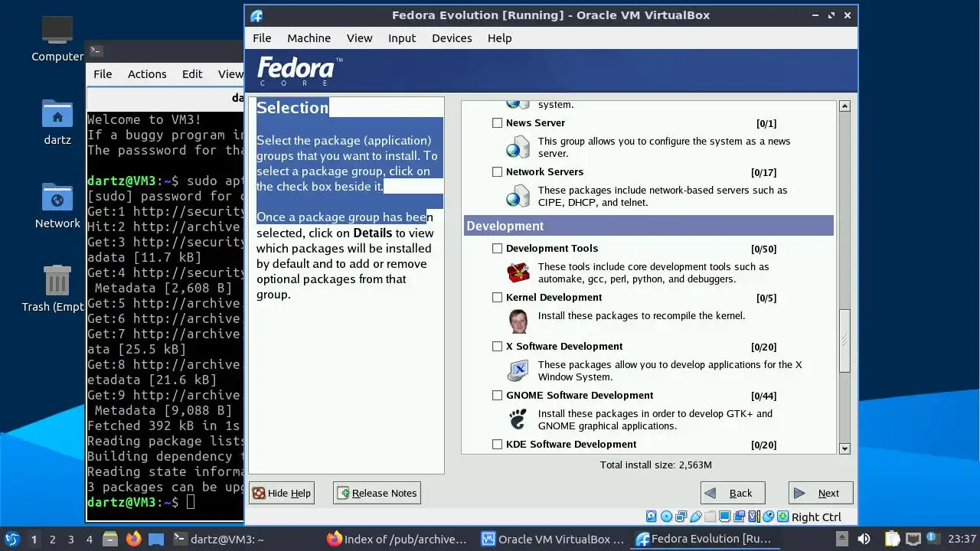Click the clipboard manager tray icon

click(x=892, y=539)
